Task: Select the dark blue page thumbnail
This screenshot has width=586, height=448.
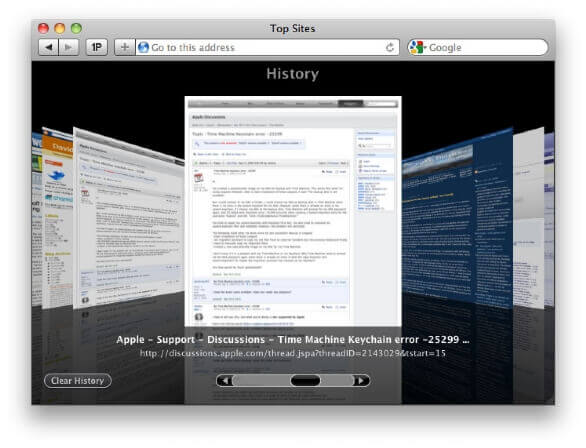Action: click(457, 220)
